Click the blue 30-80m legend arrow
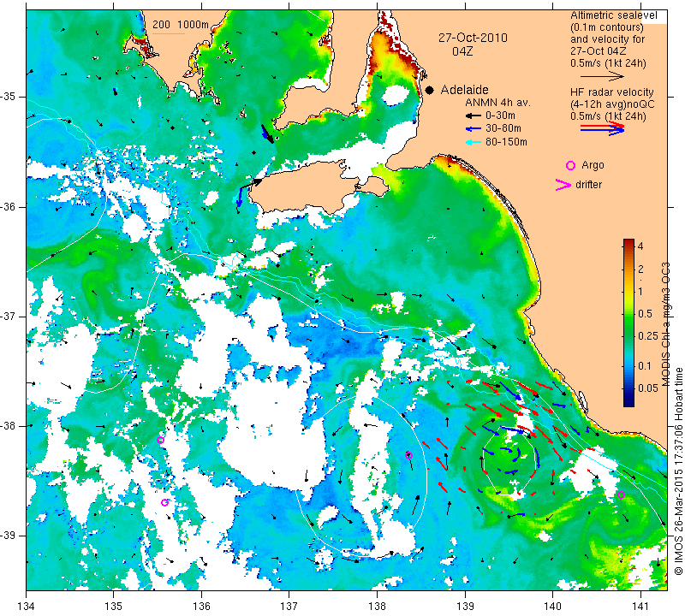 click(x=474, y=129)
